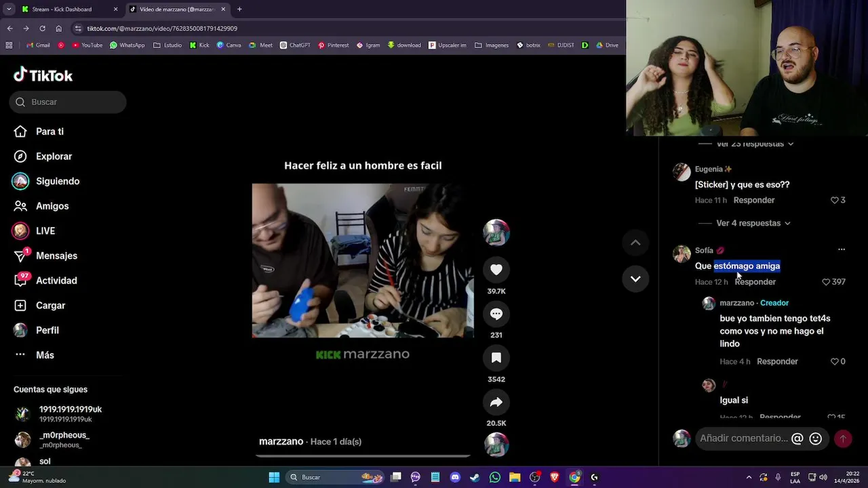Reply to marzzano's creator comment

[777, 361]
